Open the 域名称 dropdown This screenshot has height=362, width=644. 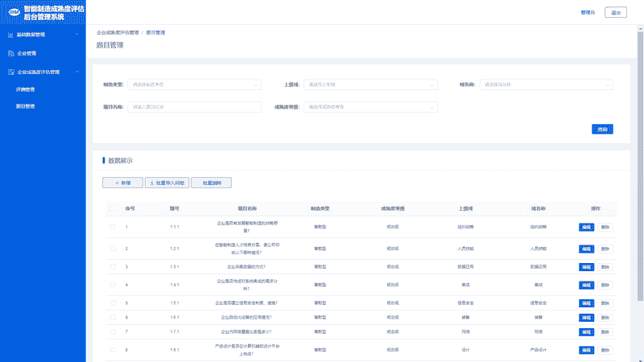547,84
